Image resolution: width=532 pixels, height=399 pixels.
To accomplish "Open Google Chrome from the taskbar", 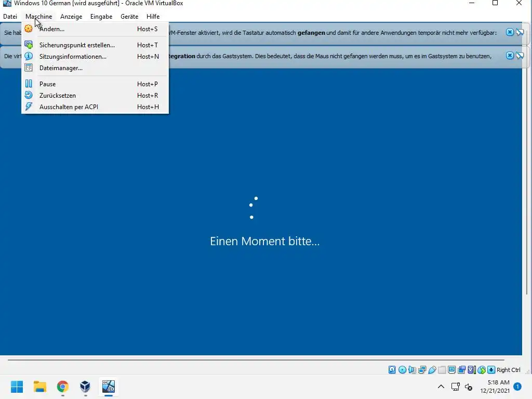I will point(62,387).
